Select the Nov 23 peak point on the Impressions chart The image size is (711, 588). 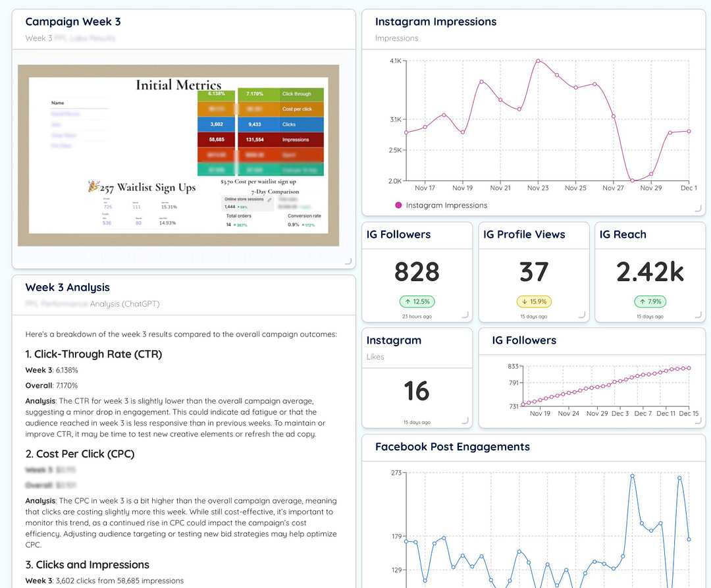[x=538, y=61]
